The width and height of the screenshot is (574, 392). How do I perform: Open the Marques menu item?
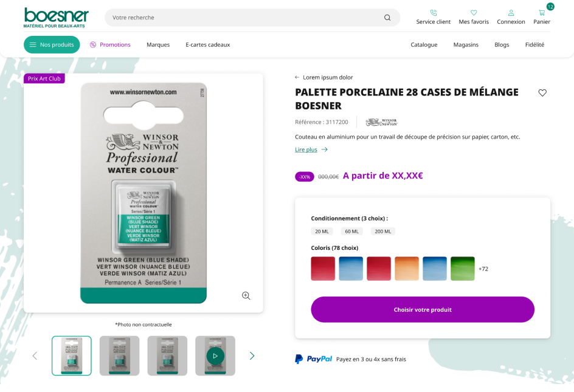tap(158, 44)
